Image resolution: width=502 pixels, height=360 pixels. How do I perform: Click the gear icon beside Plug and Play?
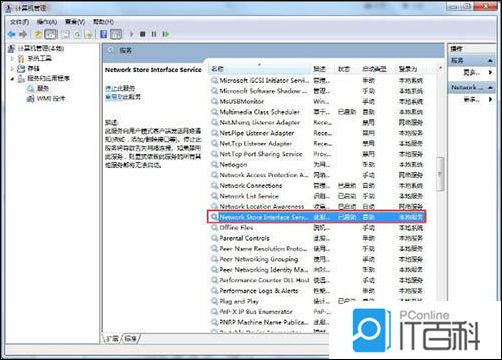tap(214, 301)
